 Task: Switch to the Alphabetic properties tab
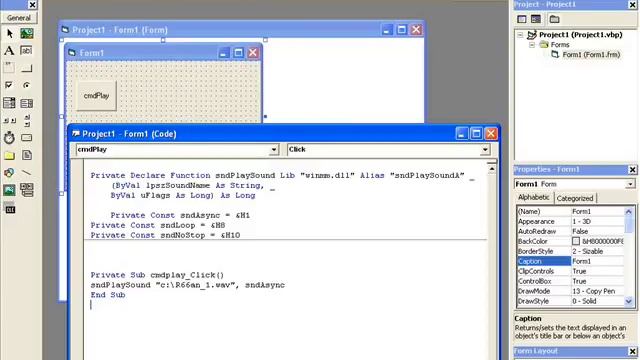[x=533, y=198]
